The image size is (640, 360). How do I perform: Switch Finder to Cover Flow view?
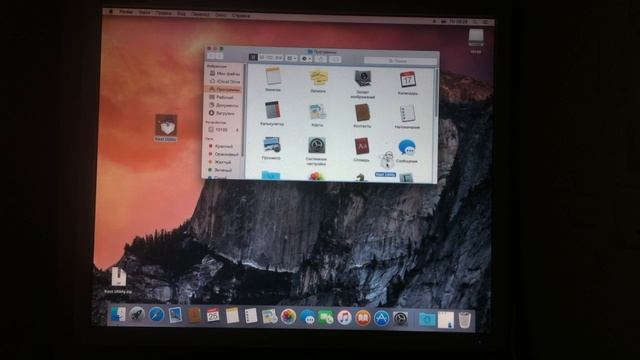coord(278,58)
